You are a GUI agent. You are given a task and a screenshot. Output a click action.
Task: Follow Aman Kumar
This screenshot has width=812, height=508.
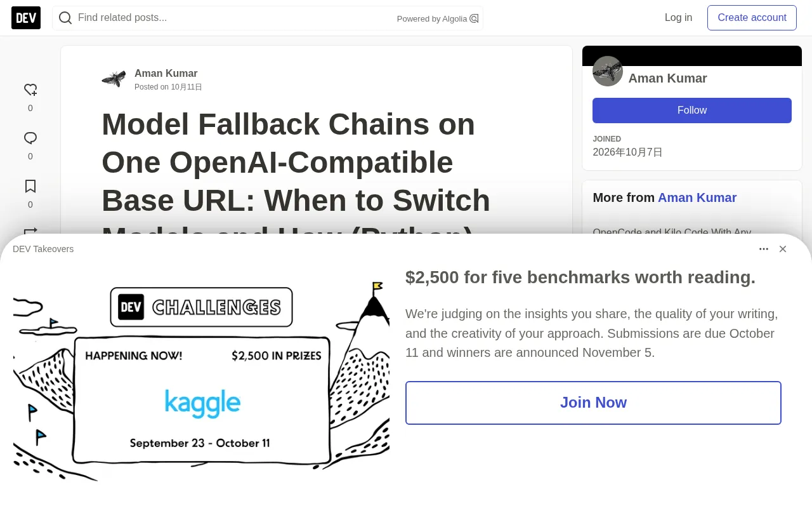(692, 110)
